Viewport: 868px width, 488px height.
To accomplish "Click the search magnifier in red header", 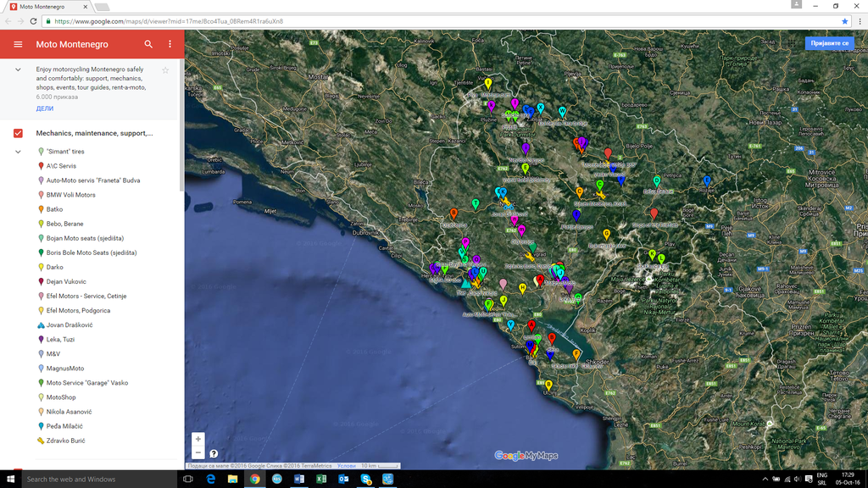I will 148,44.
